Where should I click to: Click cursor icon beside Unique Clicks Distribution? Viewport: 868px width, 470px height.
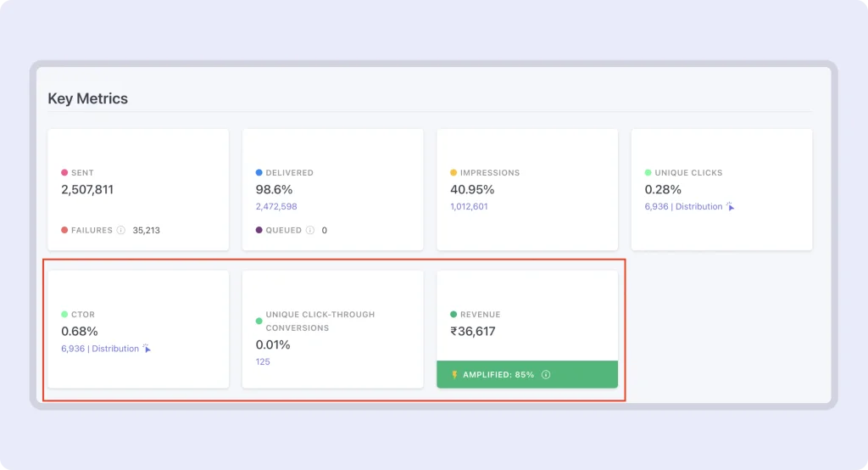(x=731, y=206)
